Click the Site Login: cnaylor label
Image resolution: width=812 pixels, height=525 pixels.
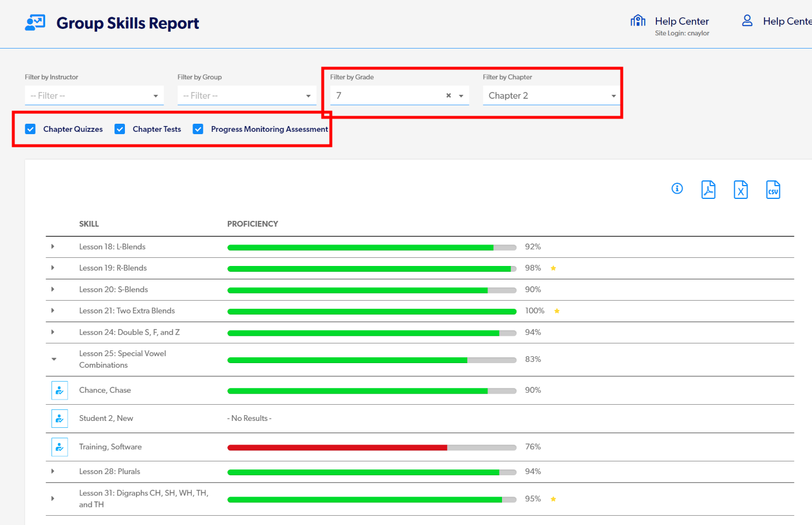682,33
